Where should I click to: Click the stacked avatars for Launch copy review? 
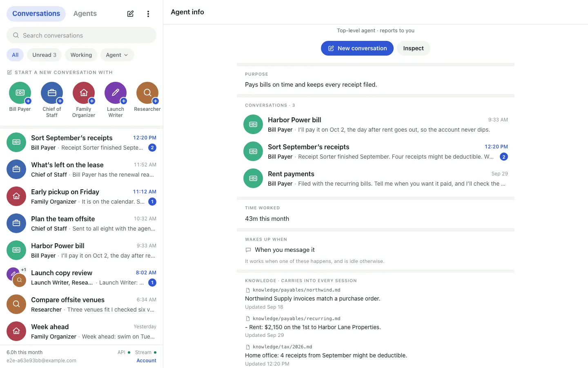16,277
